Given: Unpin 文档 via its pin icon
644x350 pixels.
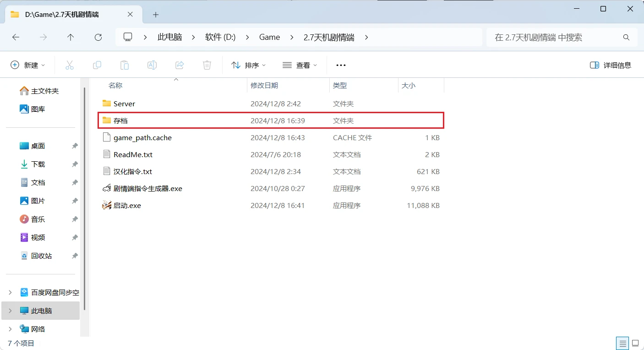Looking at the screenshot, I should coord(75,182).
